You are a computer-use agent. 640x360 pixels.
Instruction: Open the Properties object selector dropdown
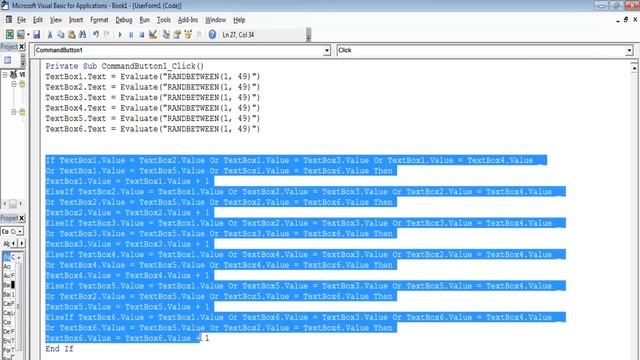tap(20, 231)
